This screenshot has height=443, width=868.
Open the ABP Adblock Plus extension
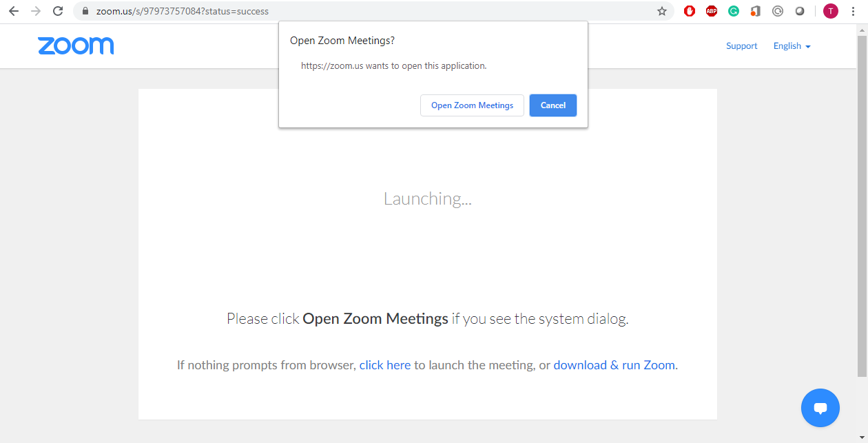coord(712,11)
